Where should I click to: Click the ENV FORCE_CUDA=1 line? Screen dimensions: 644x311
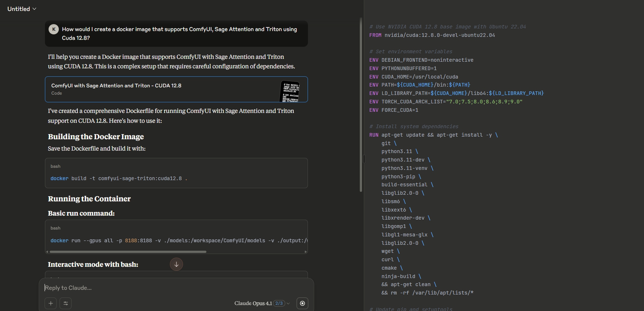[x=394, y=110]
